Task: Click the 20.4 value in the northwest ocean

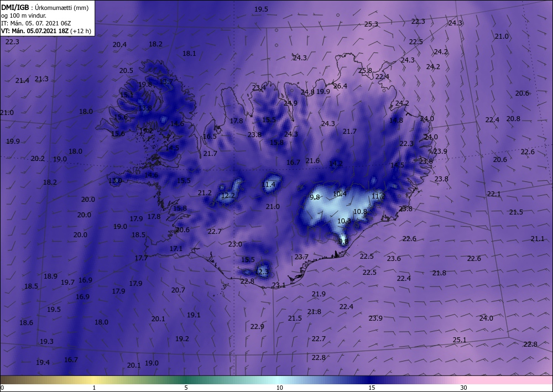Action: [119, 44]
